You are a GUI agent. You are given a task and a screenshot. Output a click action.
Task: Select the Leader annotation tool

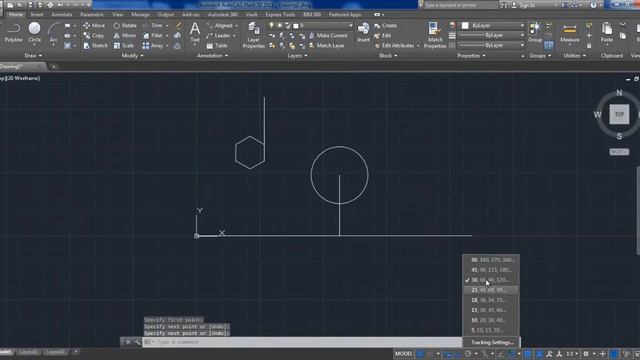(219, 36)
